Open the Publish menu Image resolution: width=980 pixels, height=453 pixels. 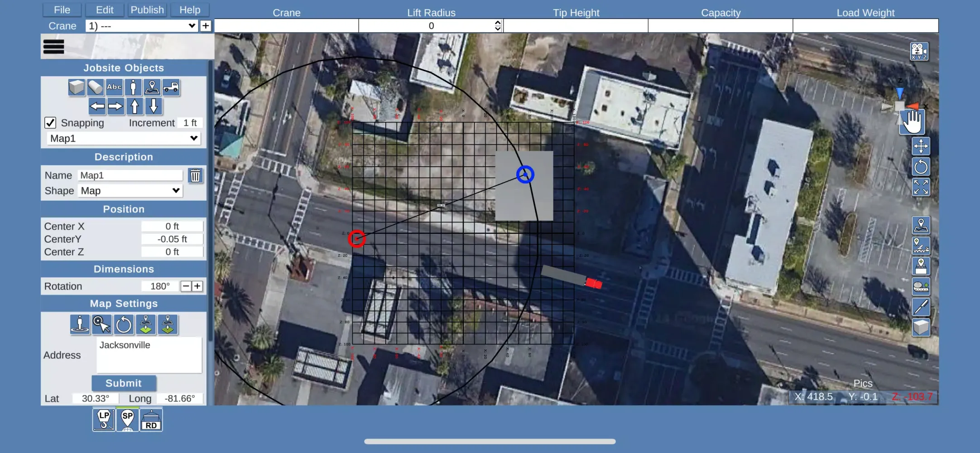147,10
